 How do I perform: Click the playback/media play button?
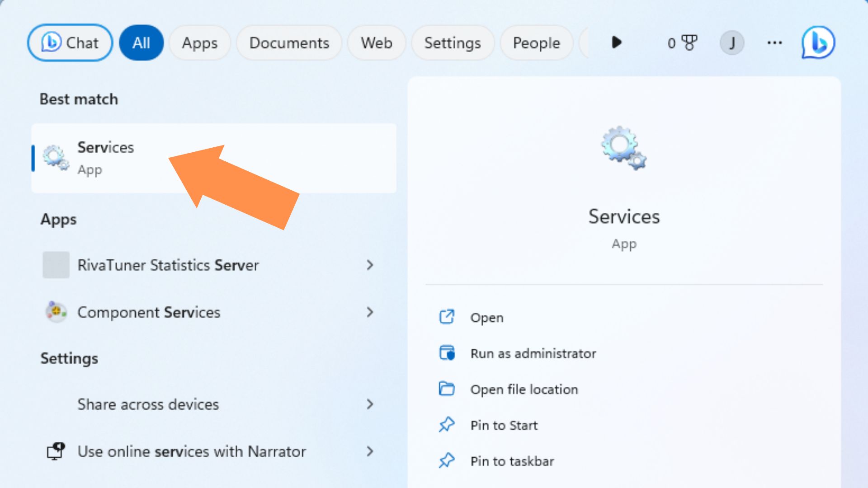click(x=617, y=42)
